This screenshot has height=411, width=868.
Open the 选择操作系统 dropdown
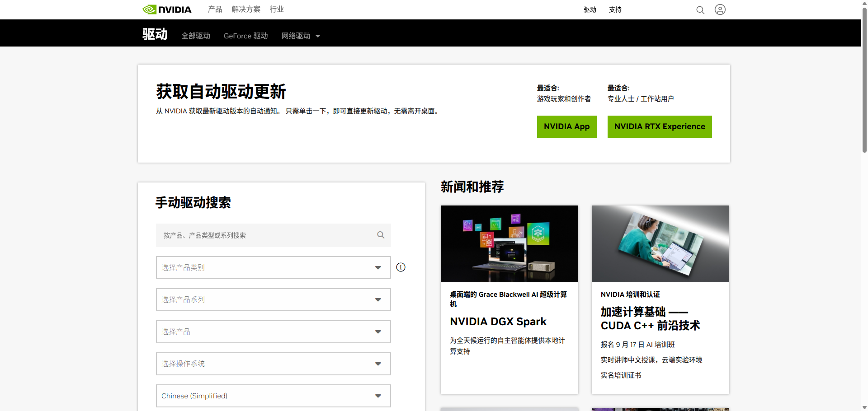(274, 364)
